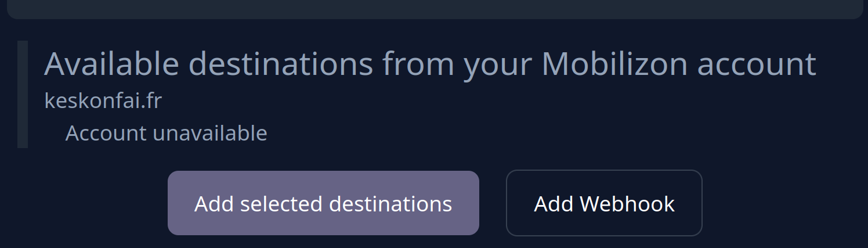Select the keskonfai.fr domain text
Screen dimensions: 868x248
pos(103,101)
